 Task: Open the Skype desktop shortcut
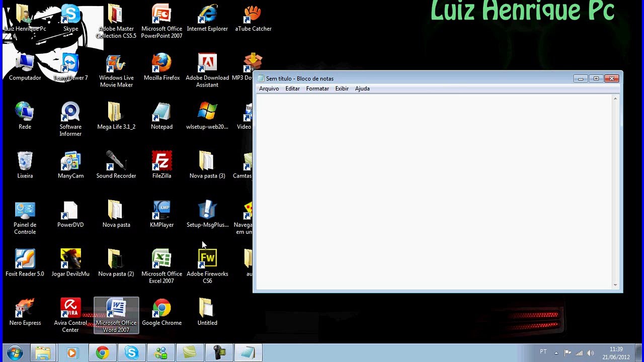(70, 18)
